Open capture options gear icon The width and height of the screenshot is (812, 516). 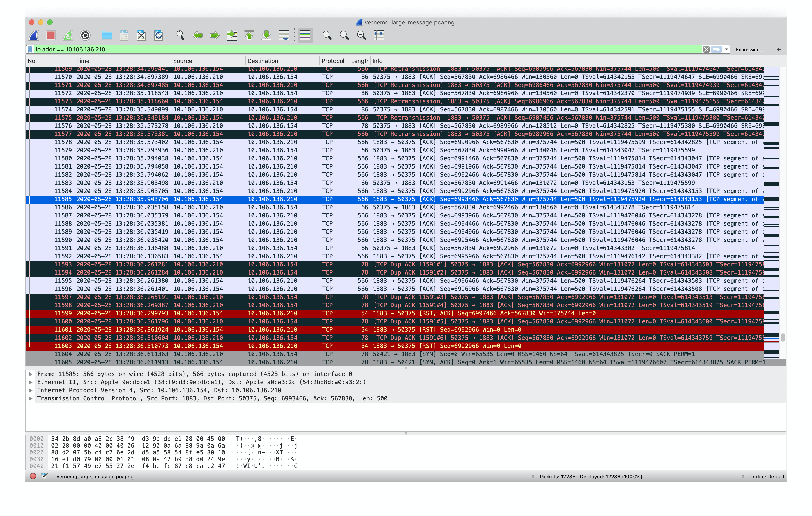85,35
